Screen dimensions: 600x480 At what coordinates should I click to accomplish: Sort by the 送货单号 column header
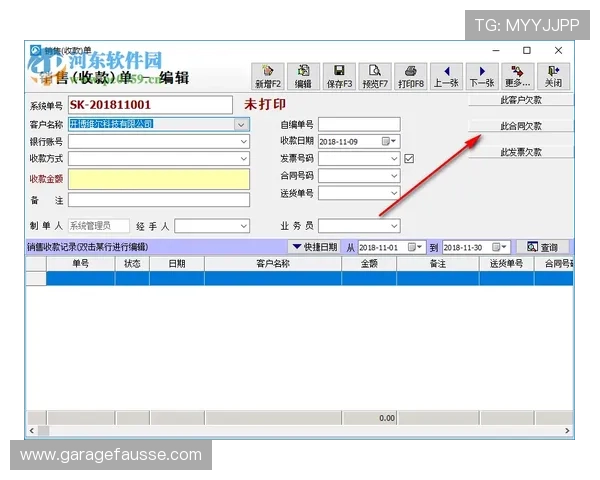point(506,264)
